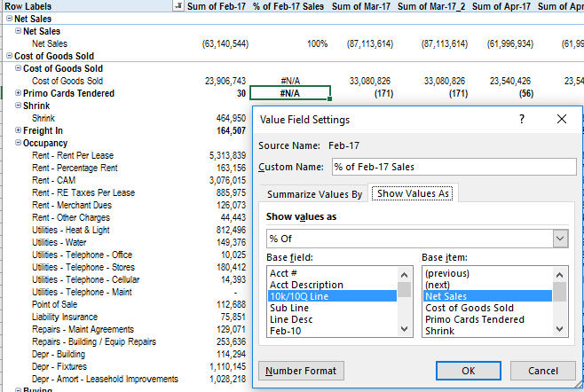Collapse the top-level Net Sales group

(x=9, y=19)
